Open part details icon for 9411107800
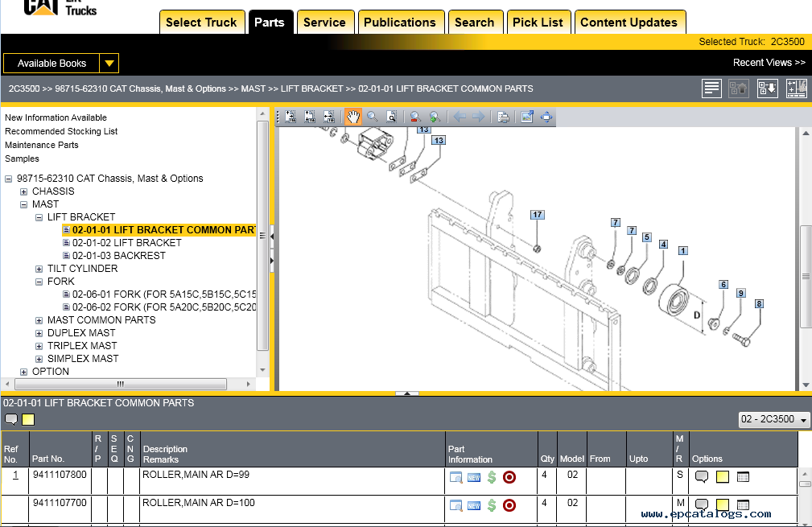 (x=455, y=477)
